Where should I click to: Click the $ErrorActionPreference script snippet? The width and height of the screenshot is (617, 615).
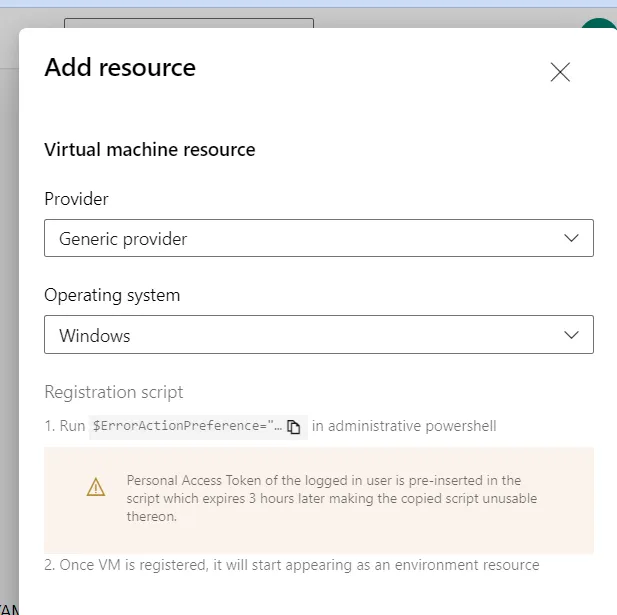coord(186,426)
